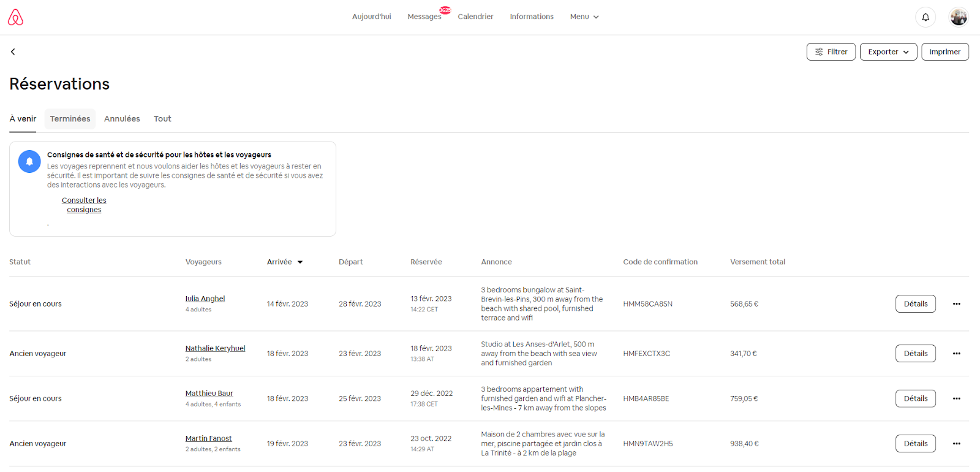The image size is (980, 472).
Task: Select confirmation code HMFEXCTX3C
Action: [646, 354]
